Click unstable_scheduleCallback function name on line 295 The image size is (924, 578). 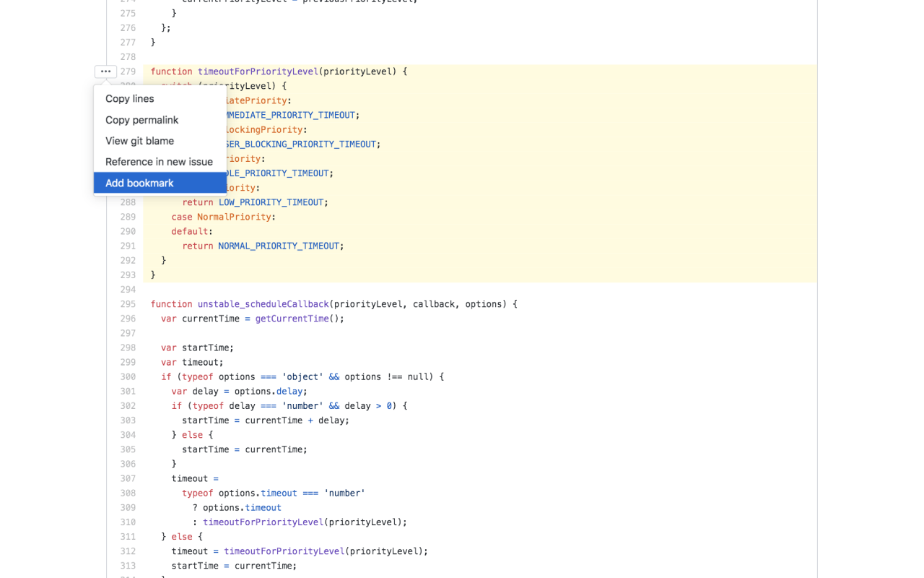(263, 304)
